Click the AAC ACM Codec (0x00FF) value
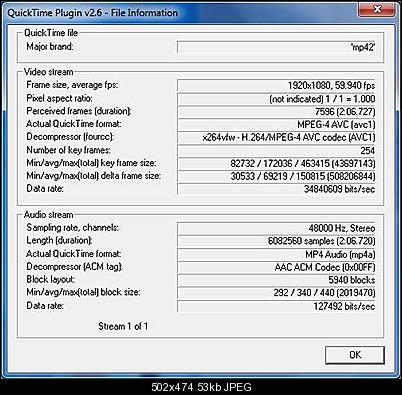This screenshot has width=402, height=395. tap(276, 267)
